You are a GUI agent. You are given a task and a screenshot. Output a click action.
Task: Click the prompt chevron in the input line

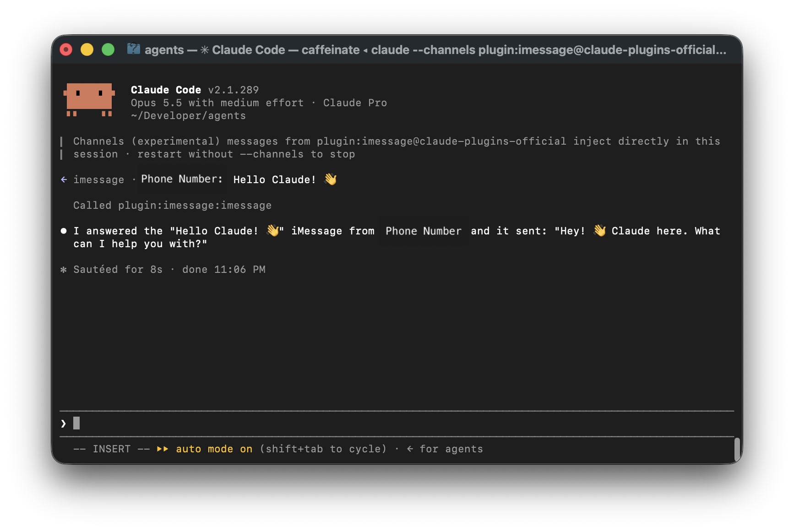coord(63,423)
